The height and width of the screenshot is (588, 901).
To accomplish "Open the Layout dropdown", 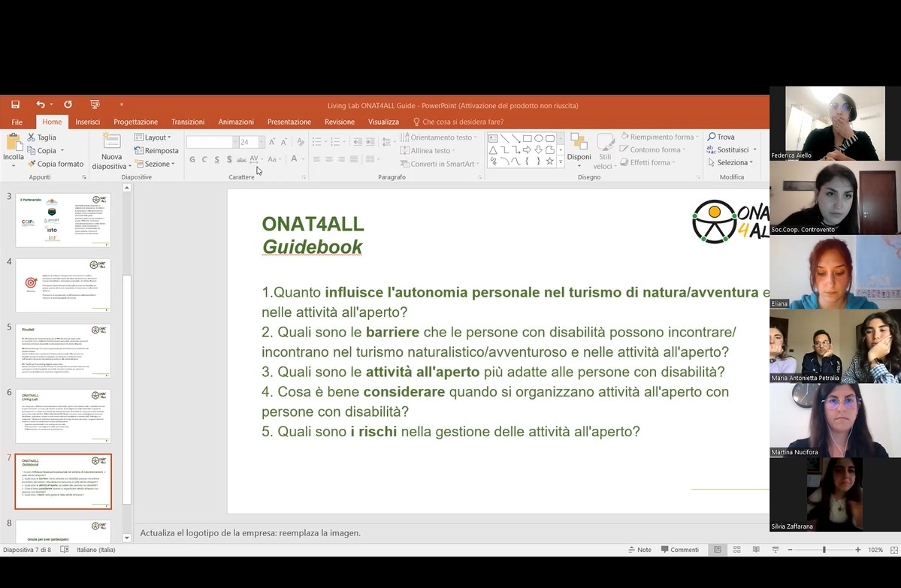I will [x=153, y=137].
